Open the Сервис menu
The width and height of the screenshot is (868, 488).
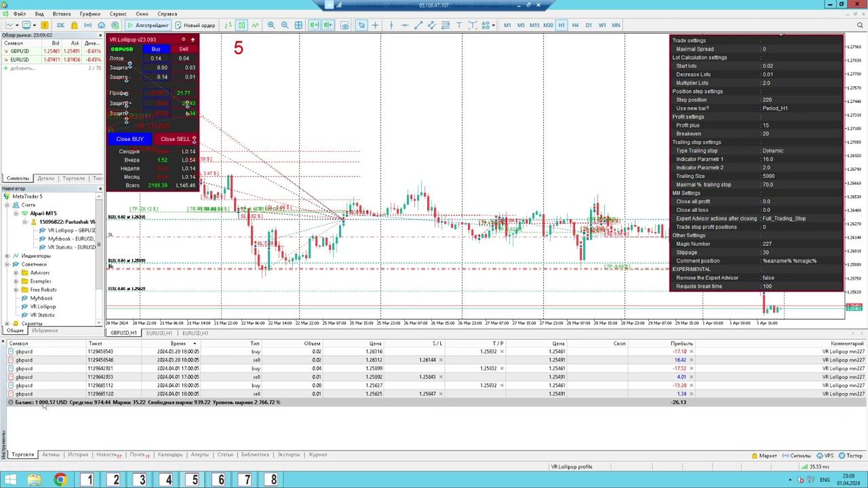[x=118, y=14]
